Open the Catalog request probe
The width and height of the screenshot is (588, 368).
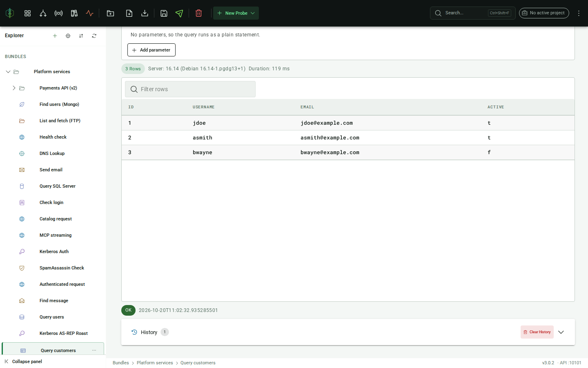56,219
